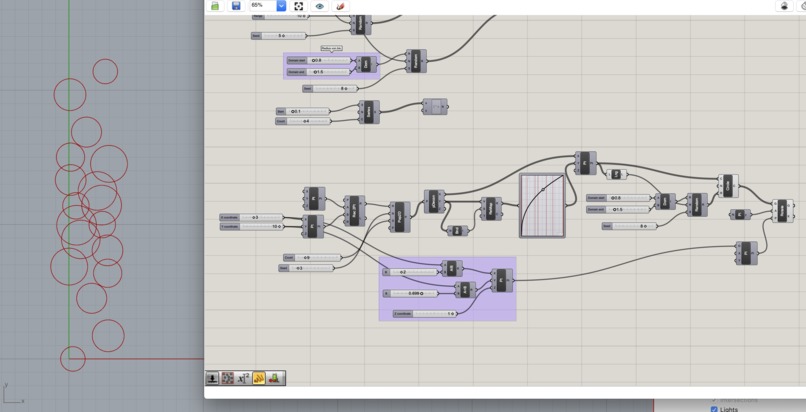Click the sphere preview-mode icon at toolbar right
The width and height of the screenshot is (806, 412).
[784, 6]
